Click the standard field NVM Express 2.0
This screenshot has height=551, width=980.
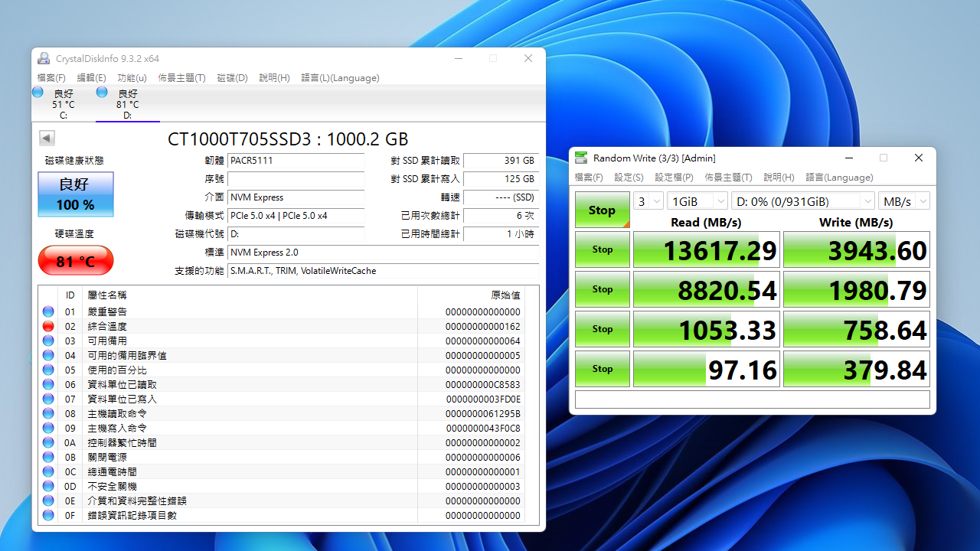coord(384,253)
